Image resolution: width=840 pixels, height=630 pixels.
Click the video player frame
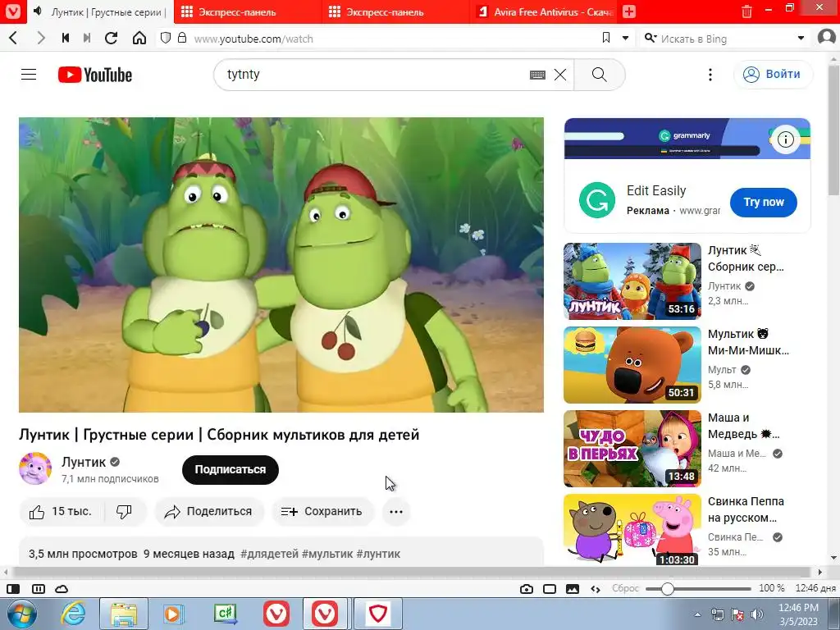click(x=281, y=265)
